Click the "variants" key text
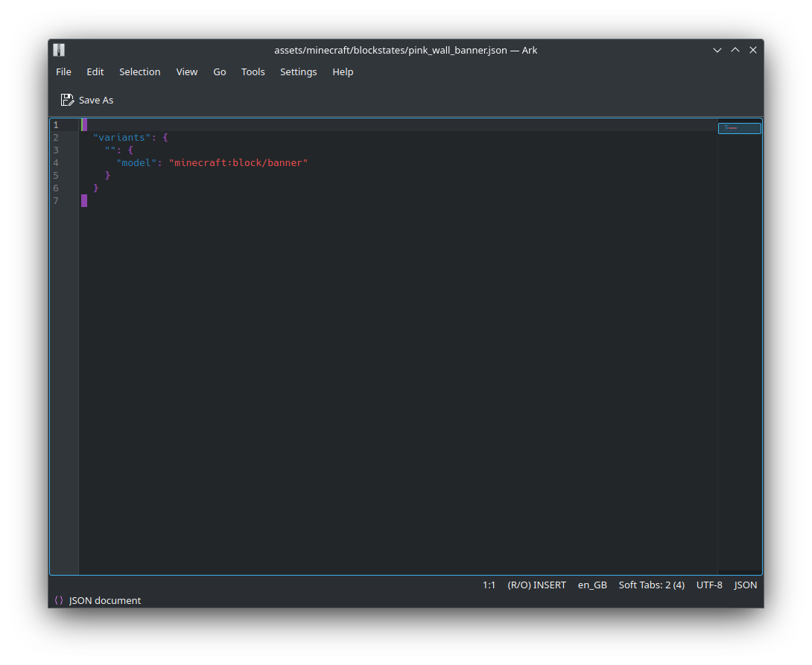 click(121, 138)
